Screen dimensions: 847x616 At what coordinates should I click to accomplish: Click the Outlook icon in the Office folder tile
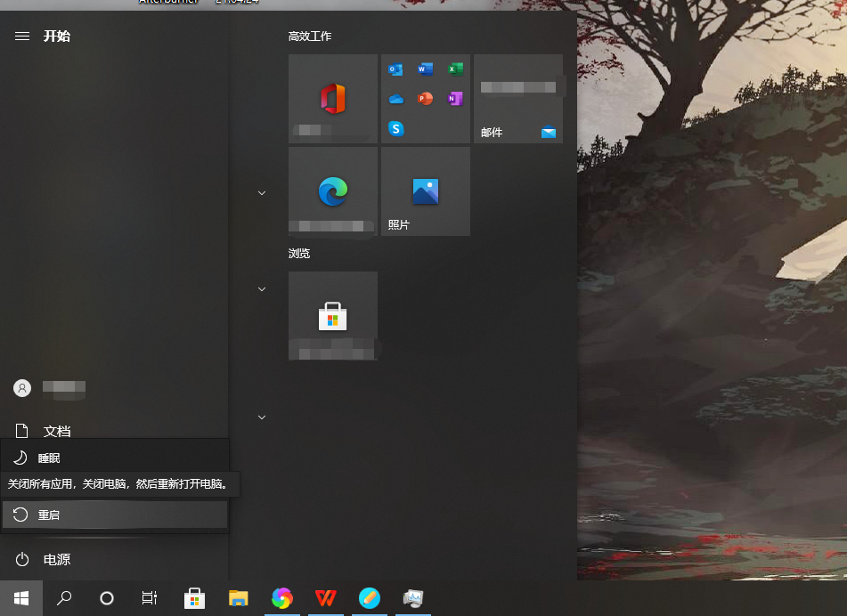click(395, 69)
